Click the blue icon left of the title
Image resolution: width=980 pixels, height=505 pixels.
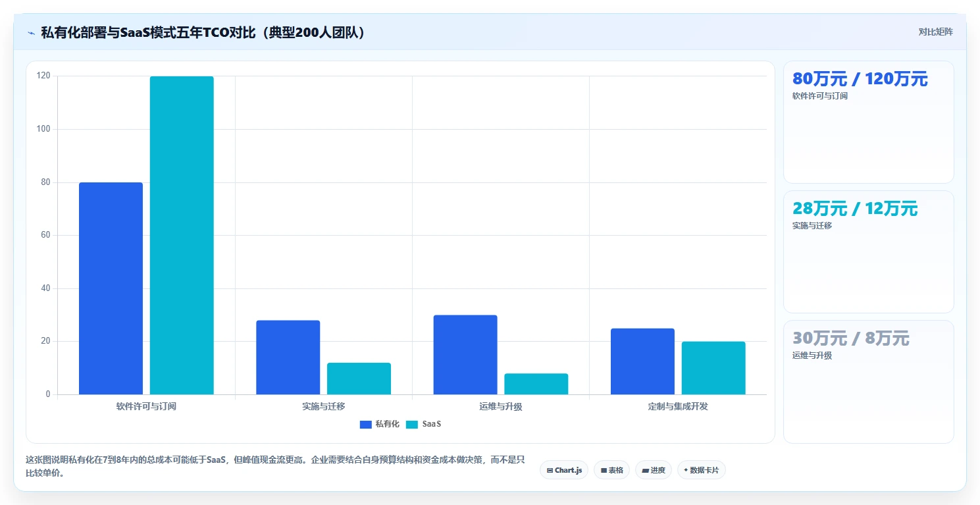tap(31, 32)
